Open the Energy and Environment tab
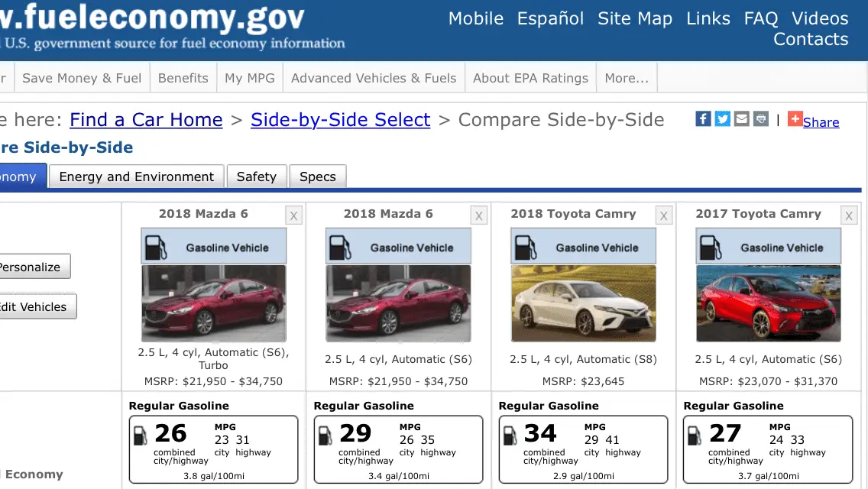 (136, 176)
